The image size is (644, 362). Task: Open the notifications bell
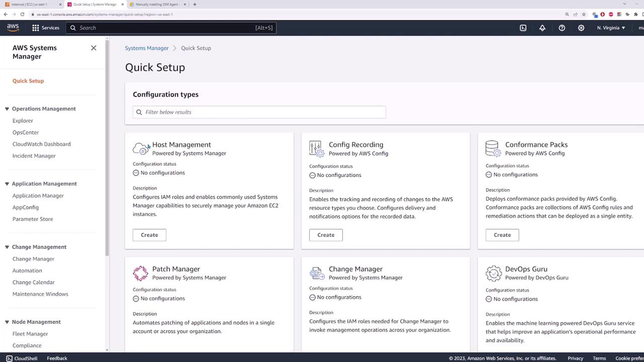pos(542,28)
